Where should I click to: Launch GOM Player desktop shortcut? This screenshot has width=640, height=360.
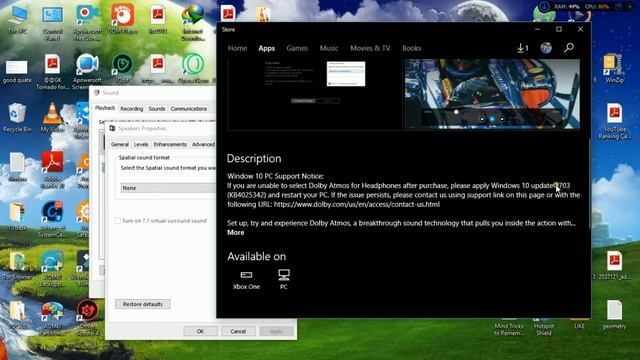pyautogui.click(x=122, y=20)
